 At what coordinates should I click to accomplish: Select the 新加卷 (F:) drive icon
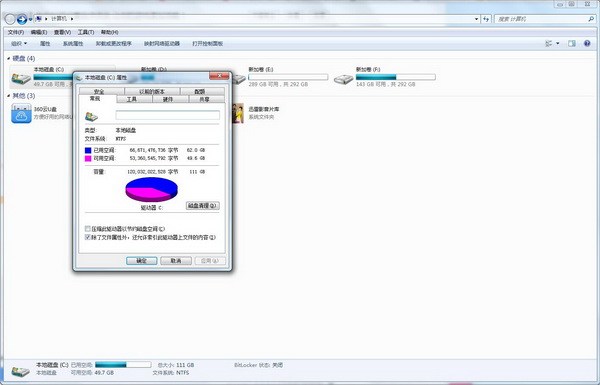[343, 79]
